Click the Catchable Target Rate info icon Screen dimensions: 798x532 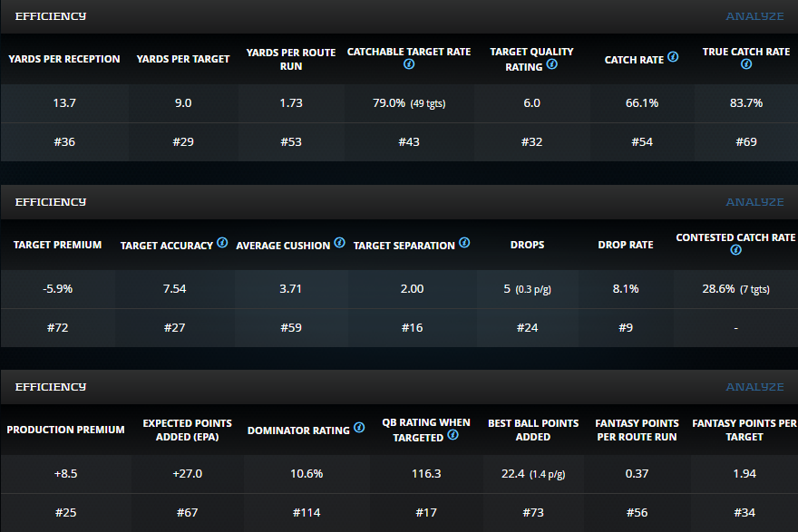pyautogui.click(x=409, y=65)
